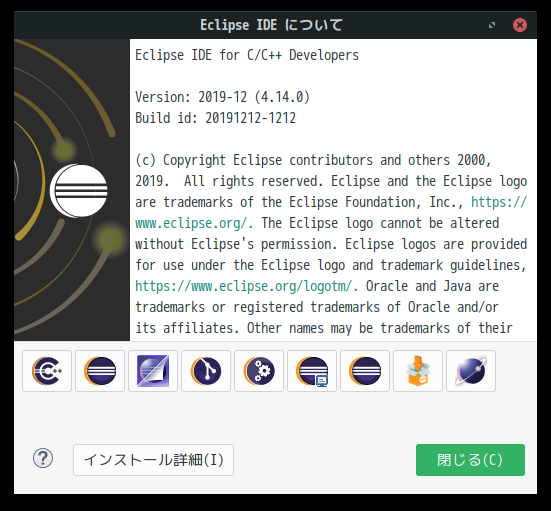Click the maximize icon in title bar
Viewport: 551px width, 511px height.
pyautogui.click(x=492, y=25)
